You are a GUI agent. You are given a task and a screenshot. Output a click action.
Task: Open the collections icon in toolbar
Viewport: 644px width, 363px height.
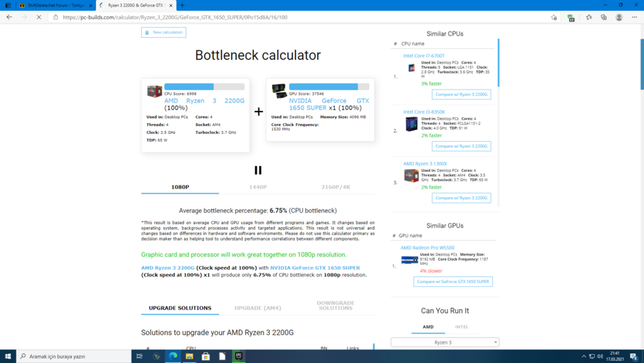pyautogui.click(x=604, y=17)
